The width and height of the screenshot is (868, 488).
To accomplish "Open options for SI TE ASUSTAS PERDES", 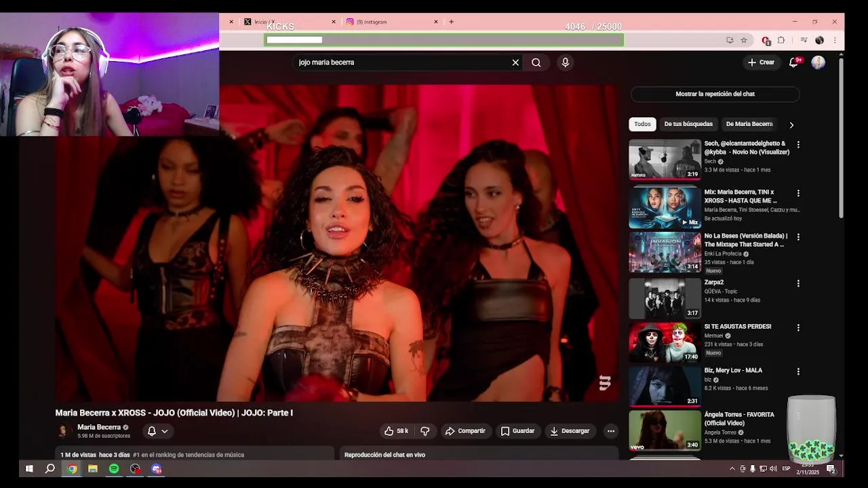I will [798, 327].
